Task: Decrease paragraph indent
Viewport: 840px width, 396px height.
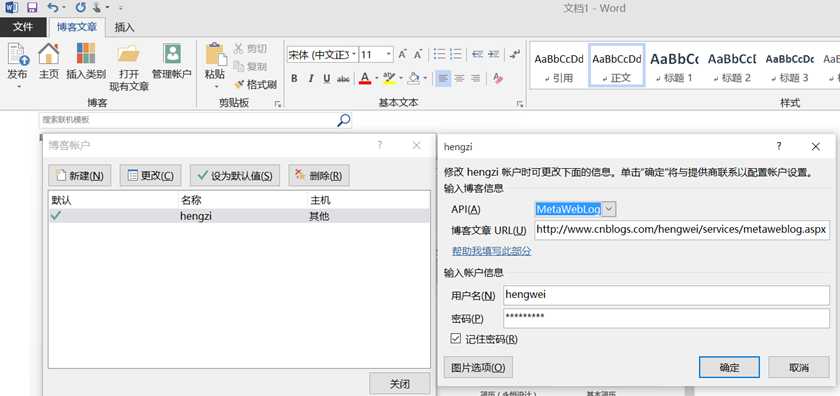Action: (x=477, y=54)
